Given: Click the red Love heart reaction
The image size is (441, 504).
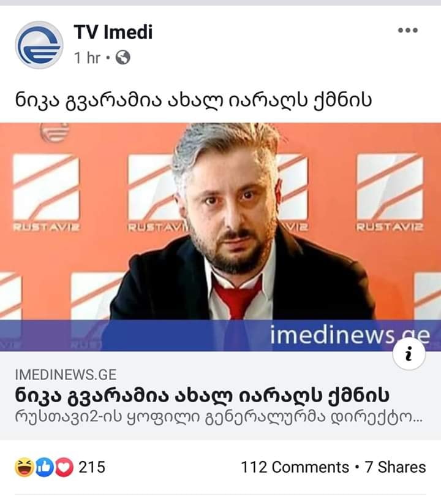Looking at the screenshot, I should pos(64,468).
